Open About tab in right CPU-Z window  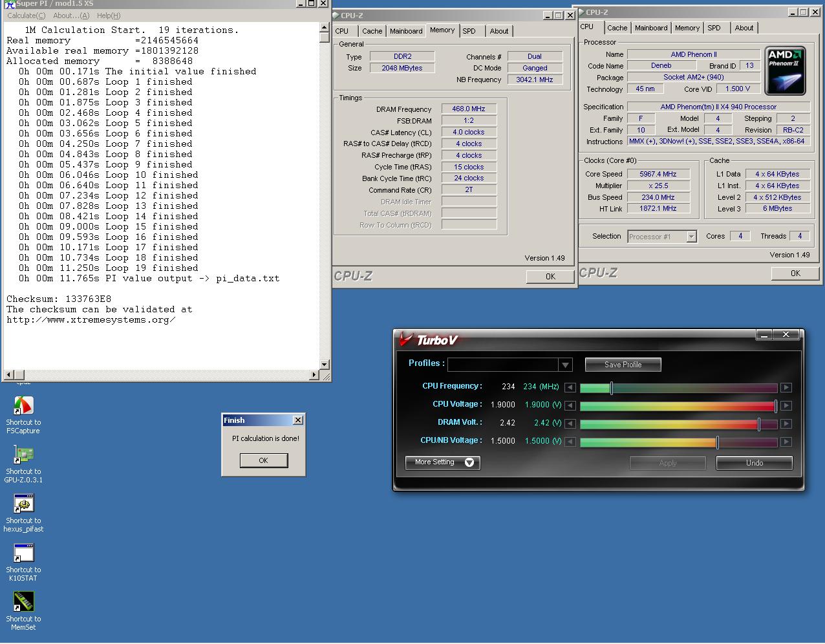click(744, 28)
